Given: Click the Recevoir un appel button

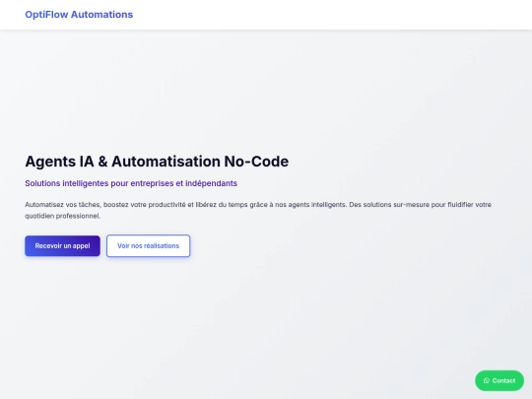Looking at the screenshot, I should [62, 245].
